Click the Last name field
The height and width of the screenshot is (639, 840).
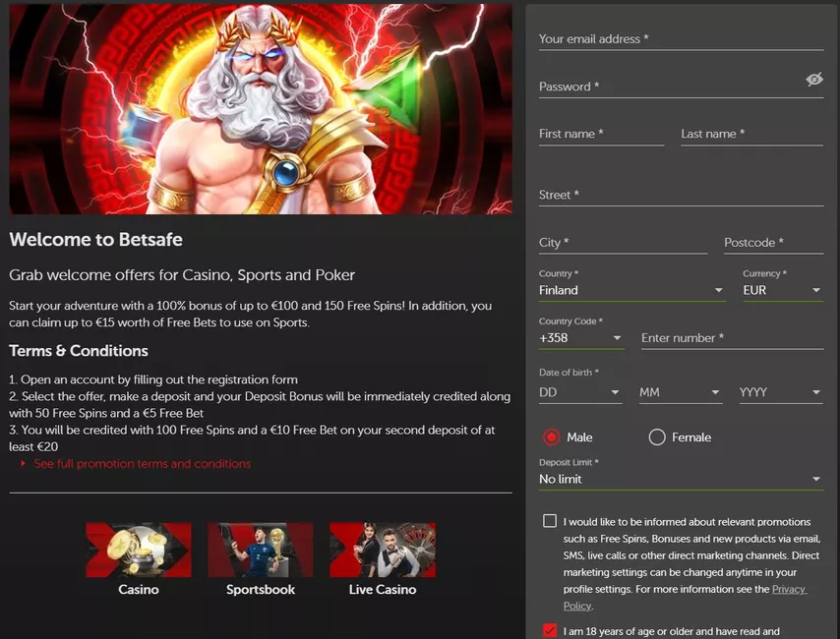click(751, 134)
